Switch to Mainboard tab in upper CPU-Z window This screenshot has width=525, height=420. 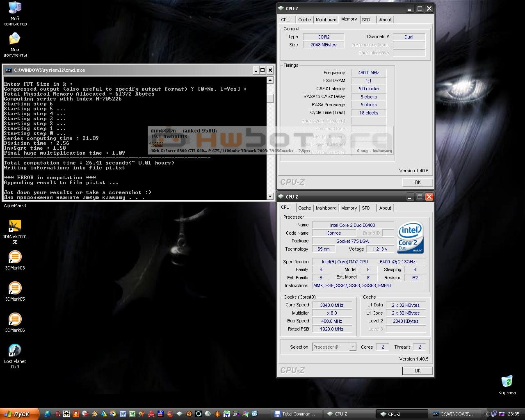coord(326,20)
